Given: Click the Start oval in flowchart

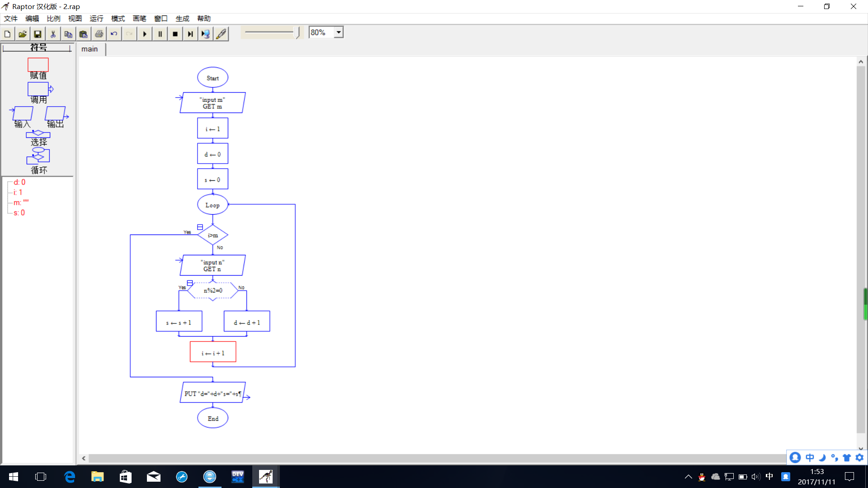Looking at the screenshot, I should click(x=212, y=78).
